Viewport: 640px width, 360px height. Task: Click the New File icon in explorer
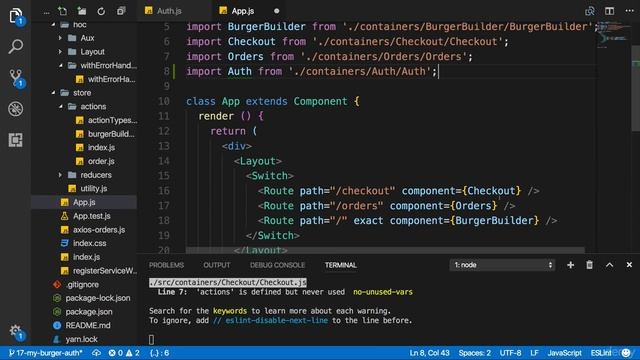(x=62, y=11)
